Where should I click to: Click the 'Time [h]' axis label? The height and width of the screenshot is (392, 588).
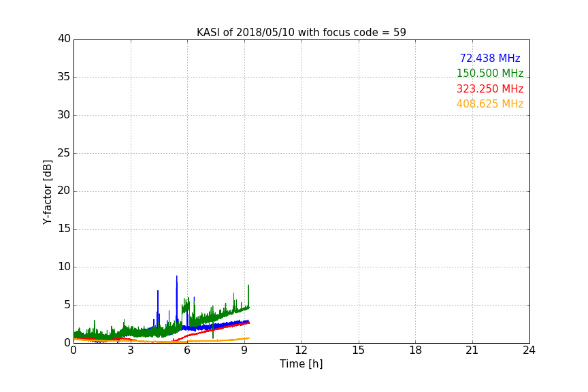click(301, 364)
